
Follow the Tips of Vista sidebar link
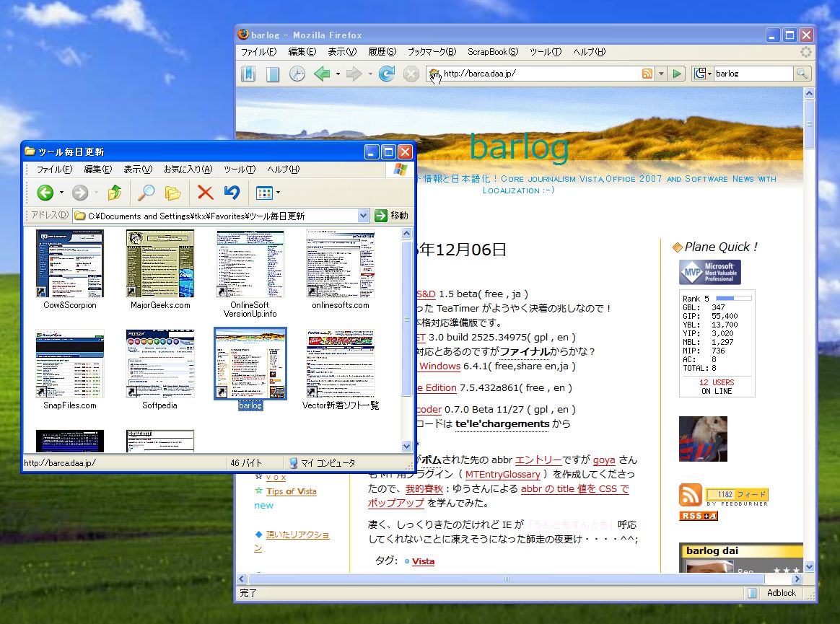tap(292, 491)
